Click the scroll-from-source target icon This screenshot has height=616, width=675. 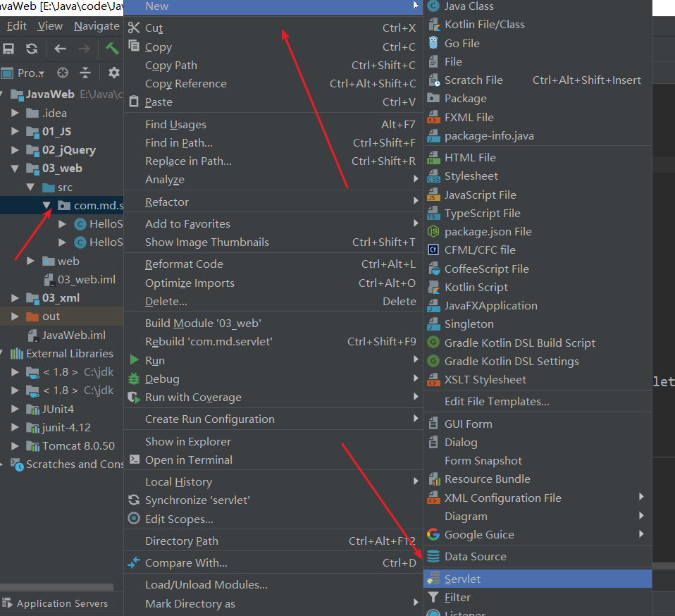tap(63, 73)
